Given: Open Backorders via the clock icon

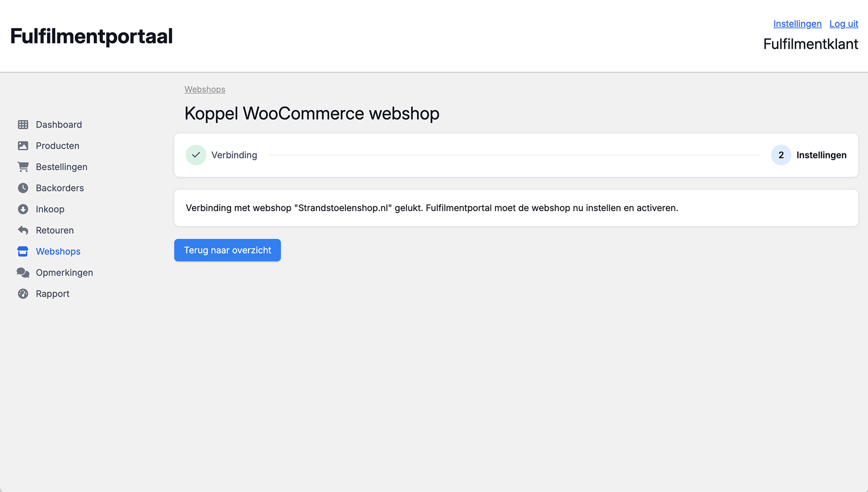Looking at the screenshot, I should pyautogui.click(x=23, y=188).
